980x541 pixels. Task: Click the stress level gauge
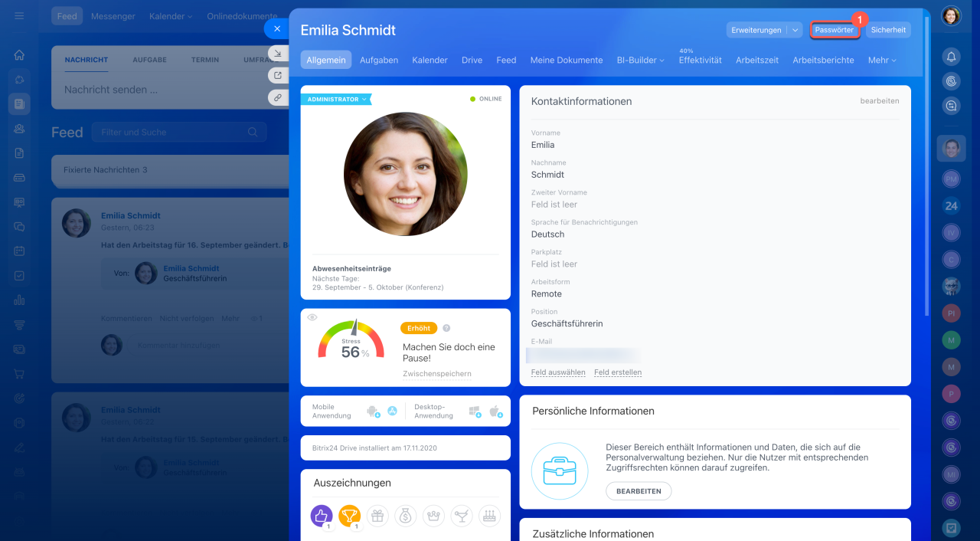(x=351, y=339)
